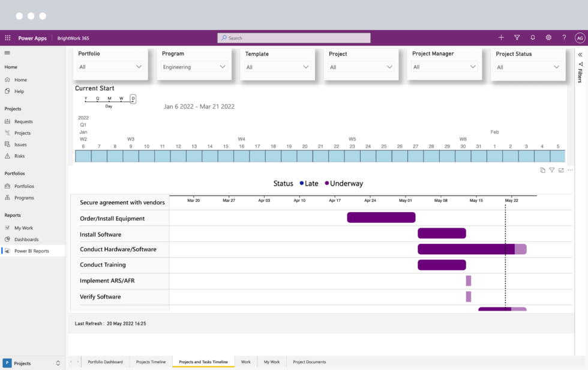Open the AG account avatar menu
Viewport: 588px width, 370px height.
[x=580, y=37]
